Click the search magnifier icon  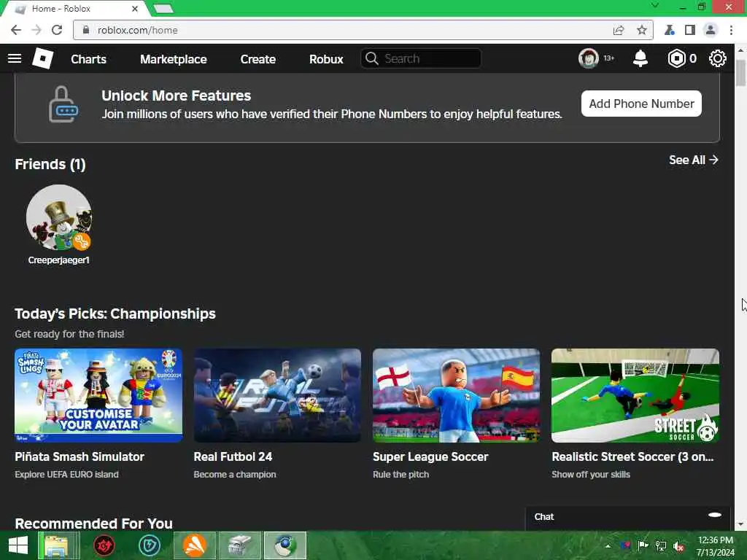pos(372,58)
